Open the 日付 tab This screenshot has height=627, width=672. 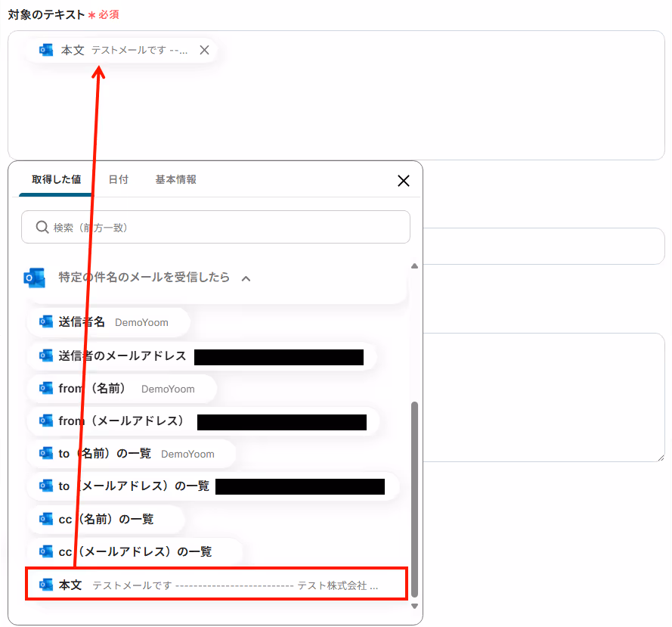[118, 179]
